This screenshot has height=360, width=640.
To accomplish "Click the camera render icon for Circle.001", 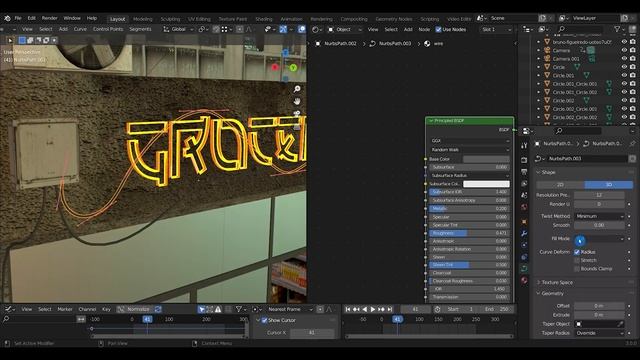I will coord(633,76).
